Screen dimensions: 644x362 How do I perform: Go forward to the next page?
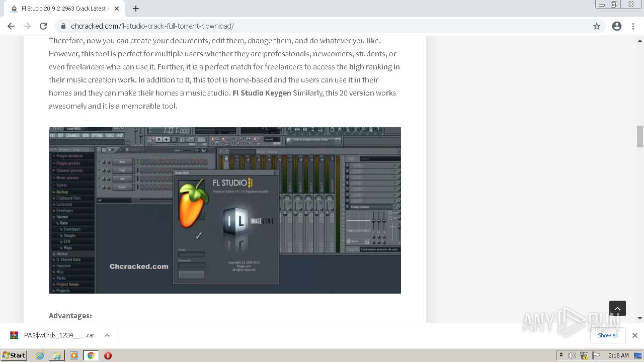click(x=27, y=26)
